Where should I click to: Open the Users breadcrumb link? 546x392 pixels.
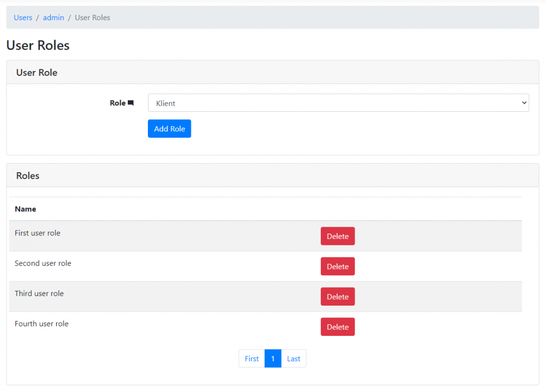point(23,17)
